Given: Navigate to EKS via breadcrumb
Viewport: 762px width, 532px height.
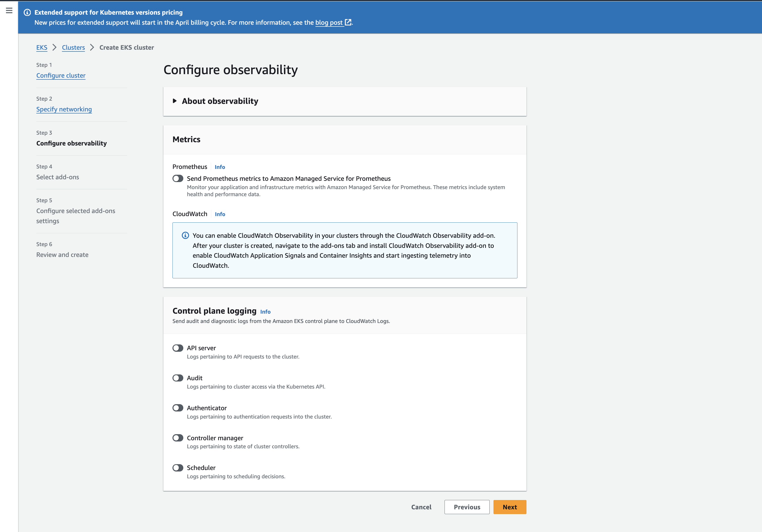Looking at the screenshot, I should [x=42, y=47].
